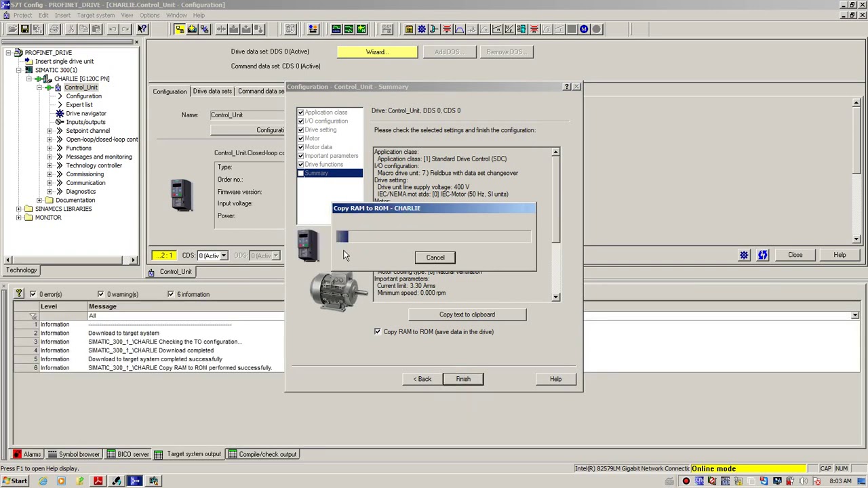Image resolution: width=868 pixels, height=488 pixels.
Task: Click Cancel in Copy RAM to ROM dialog
Action: pos(435,258)
